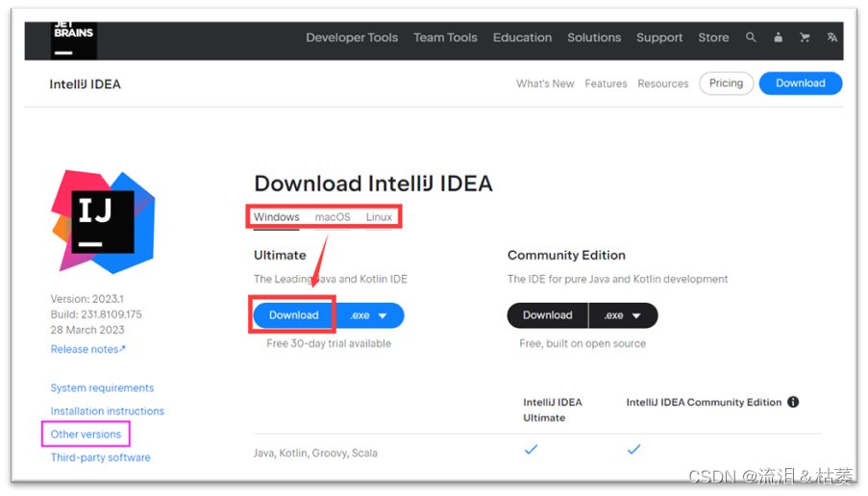Open Support menu
The height and width of the screenshot is (496, 868).
pyautogui.click(x=659, y=37)
